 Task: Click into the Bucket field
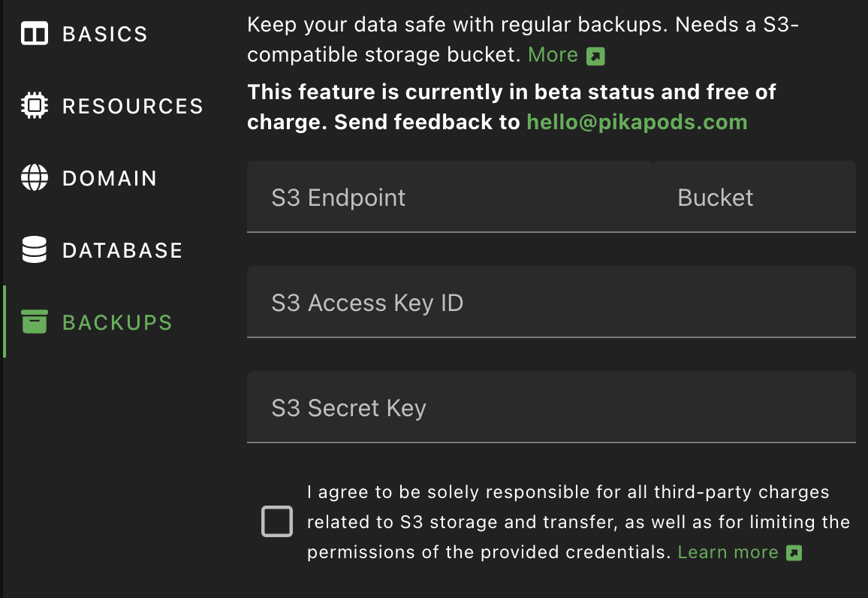tap(754, 198)
